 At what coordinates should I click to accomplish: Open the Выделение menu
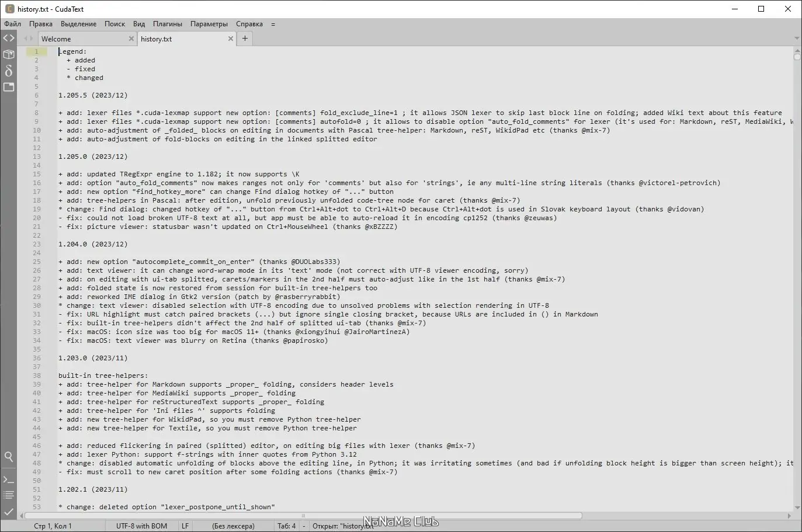[x=78, y=24]
